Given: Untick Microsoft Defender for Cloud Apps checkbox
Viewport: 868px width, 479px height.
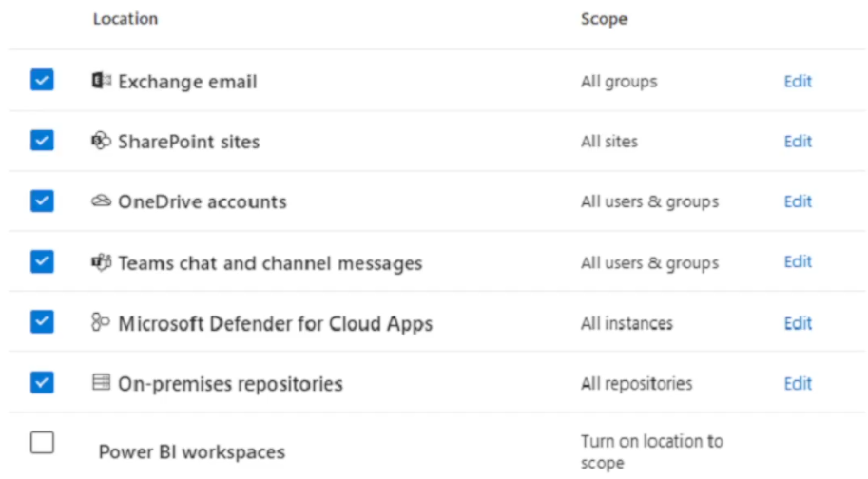Looking at the screenshot, I should (x=42, y=322).
